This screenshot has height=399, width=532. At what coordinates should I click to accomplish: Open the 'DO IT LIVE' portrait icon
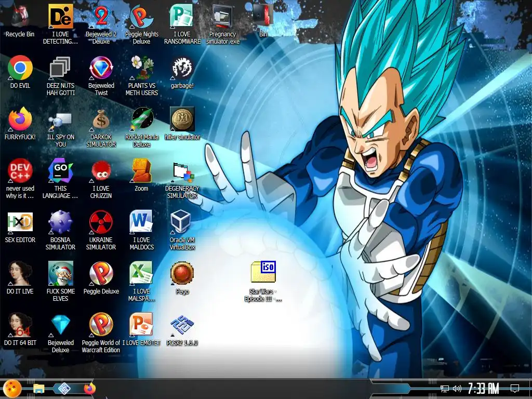coord(20,273)
